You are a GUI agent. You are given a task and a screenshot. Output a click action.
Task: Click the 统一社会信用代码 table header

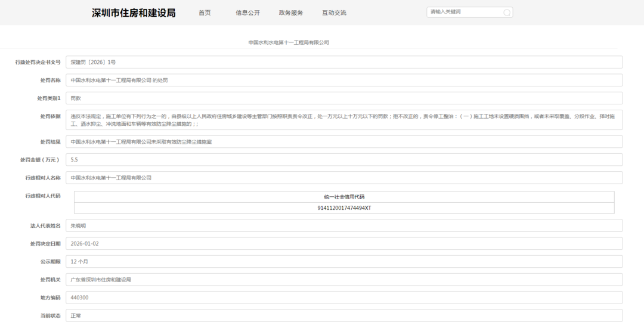click(x=344, y=197)
